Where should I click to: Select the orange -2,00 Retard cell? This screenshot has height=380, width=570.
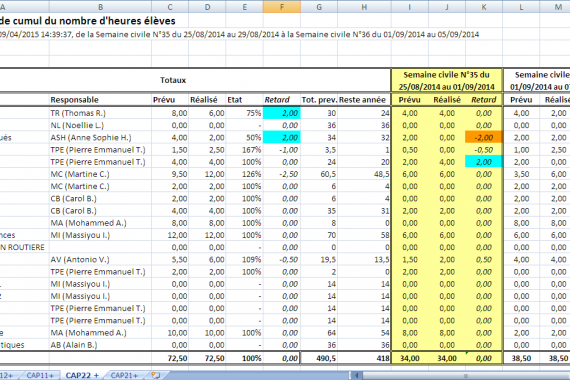(484, 137)
